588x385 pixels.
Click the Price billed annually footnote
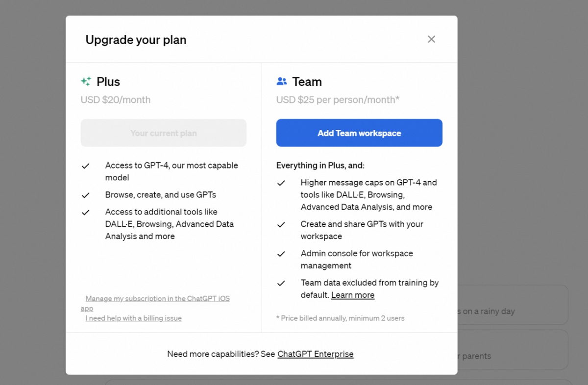click(341, 318)
